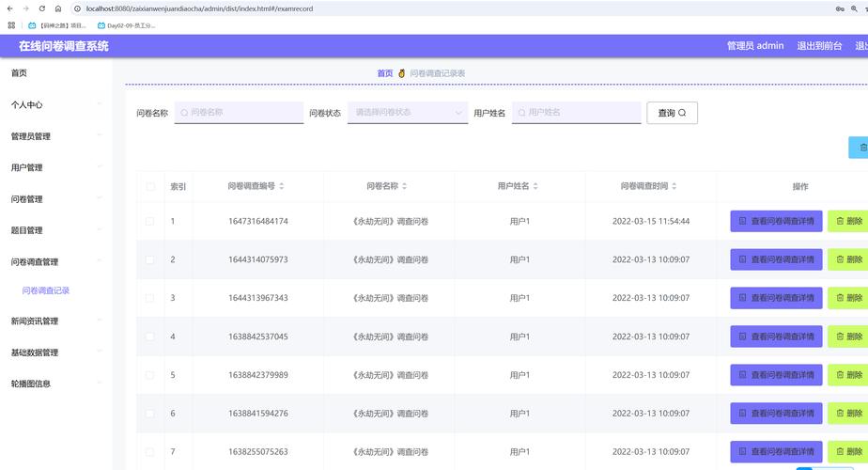Check the checkbox for row 3

coord(149,298)
